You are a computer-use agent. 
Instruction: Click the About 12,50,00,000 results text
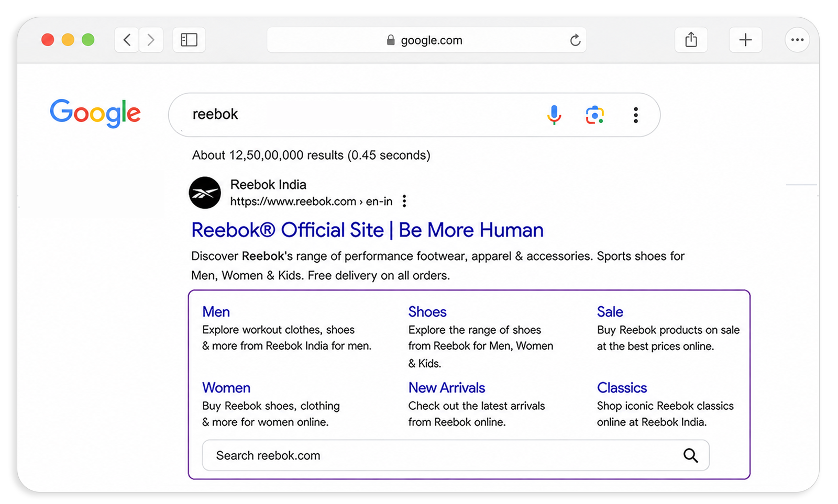(311, 155)
